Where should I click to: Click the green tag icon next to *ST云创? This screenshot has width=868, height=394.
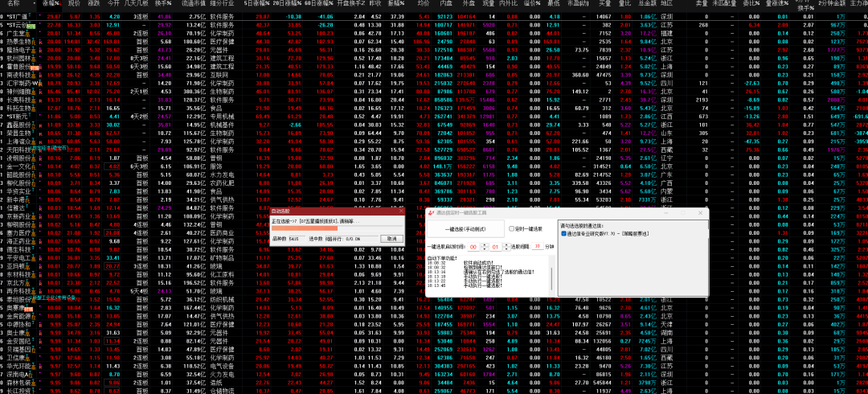click(31, 25)
